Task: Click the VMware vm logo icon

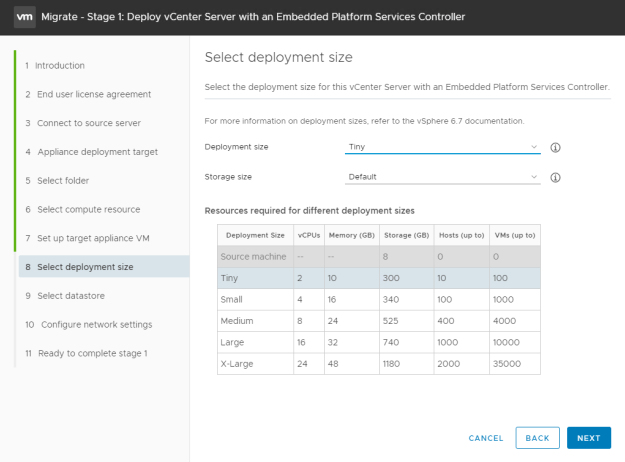Action: 25,17
